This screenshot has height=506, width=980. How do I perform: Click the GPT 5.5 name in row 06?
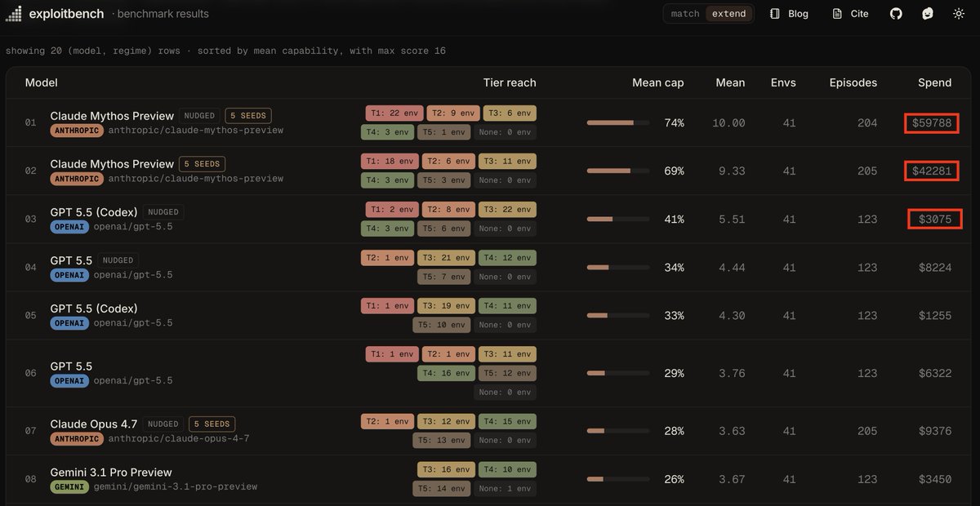click(x=71, y=366)
